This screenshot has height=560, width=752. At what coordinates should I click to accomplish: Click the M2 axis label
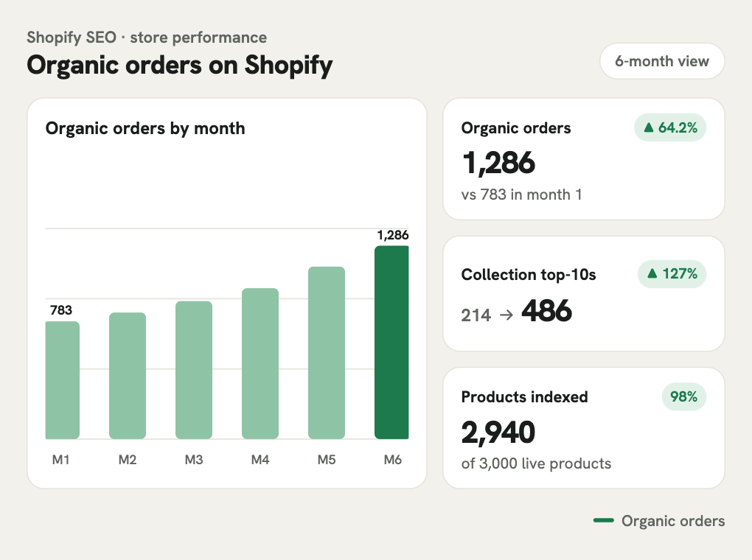128,460
